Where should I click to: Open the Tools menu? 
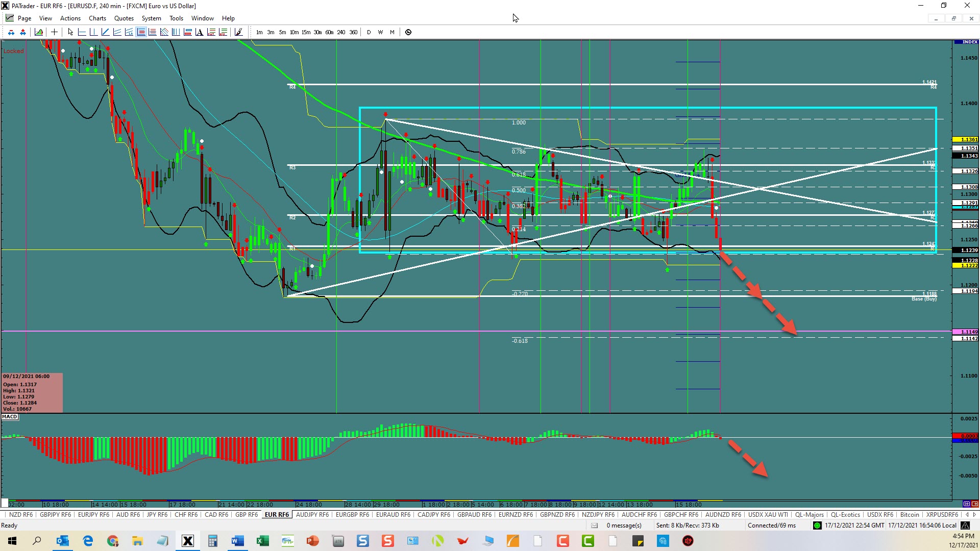click(176, 18)
